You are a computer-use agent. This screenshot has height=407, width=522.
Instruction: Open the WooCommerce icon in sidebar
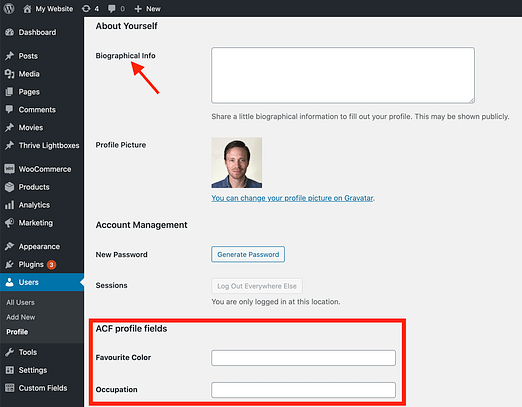[x=9, y=169]
